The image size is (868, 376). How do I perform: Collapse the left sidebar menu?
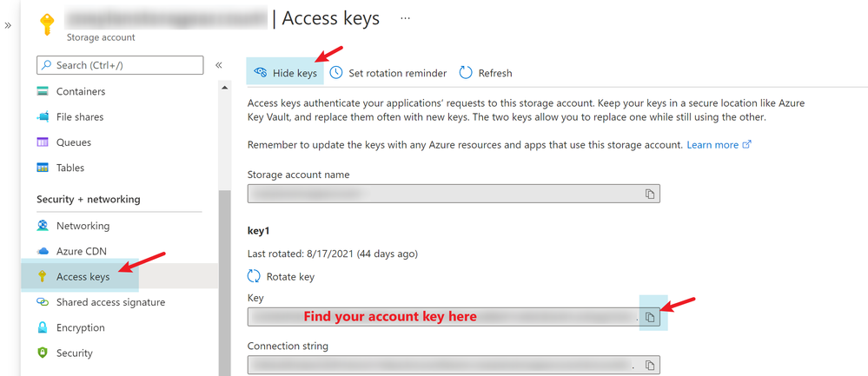(219, 65)
